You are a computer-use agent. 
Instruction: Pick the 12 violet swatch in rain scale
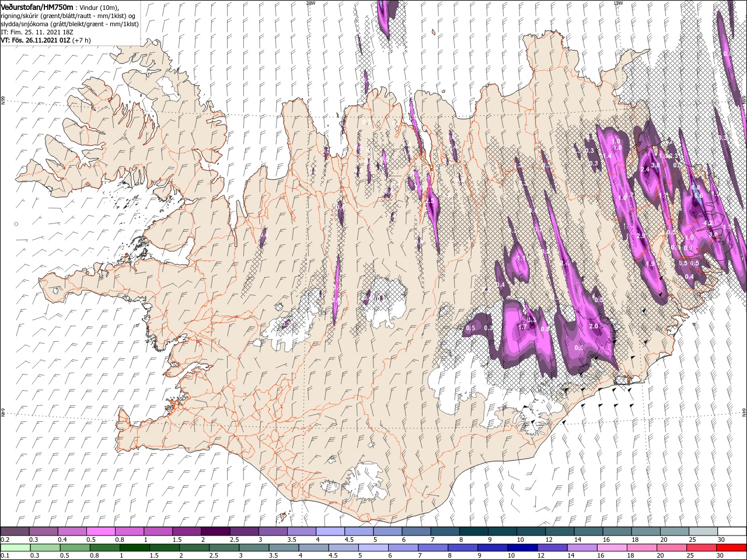551,548
